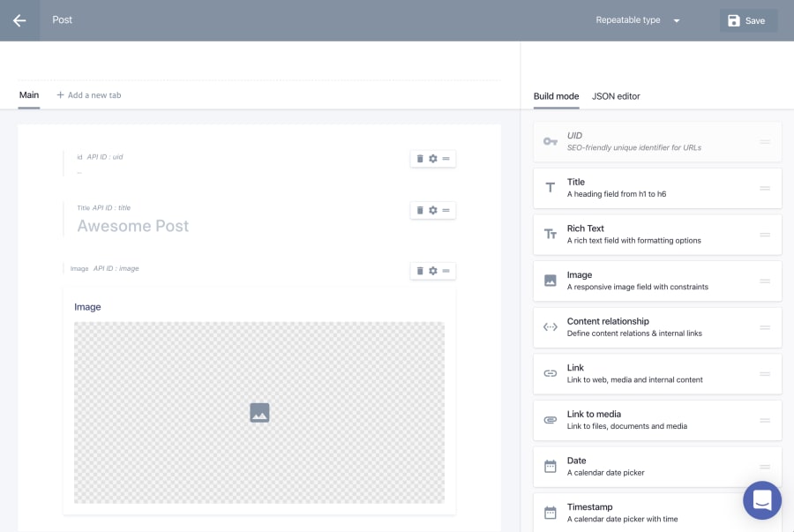Click the handle on the Link to media card
The height and width of the screenshot is (532, 794).
[765, 421]
